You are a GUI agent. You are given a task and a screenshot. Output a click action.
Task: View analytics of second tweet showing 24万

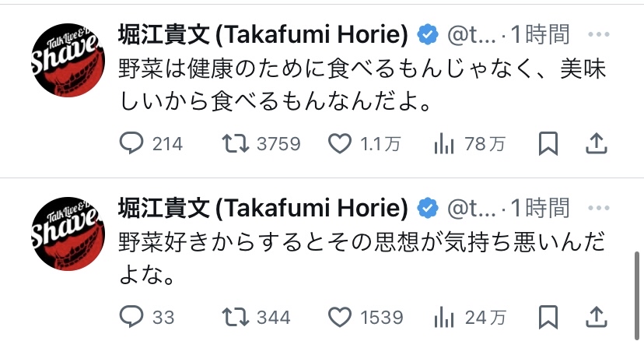tap(444, 318)
